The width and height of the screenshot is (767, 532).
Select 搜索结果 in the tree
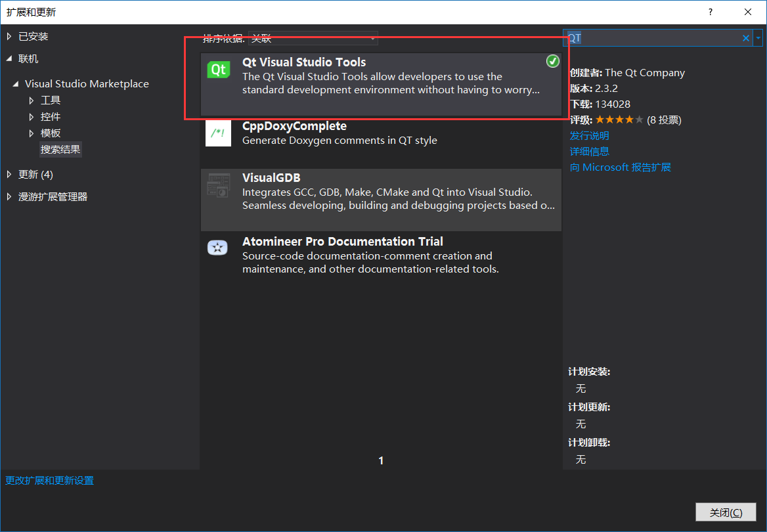click(60, 149)
